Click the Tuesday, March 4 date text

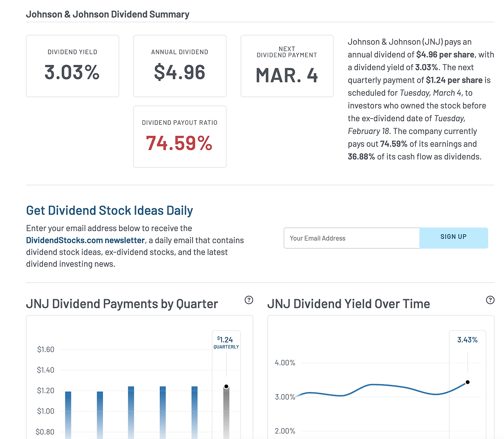tap(430, 93)
